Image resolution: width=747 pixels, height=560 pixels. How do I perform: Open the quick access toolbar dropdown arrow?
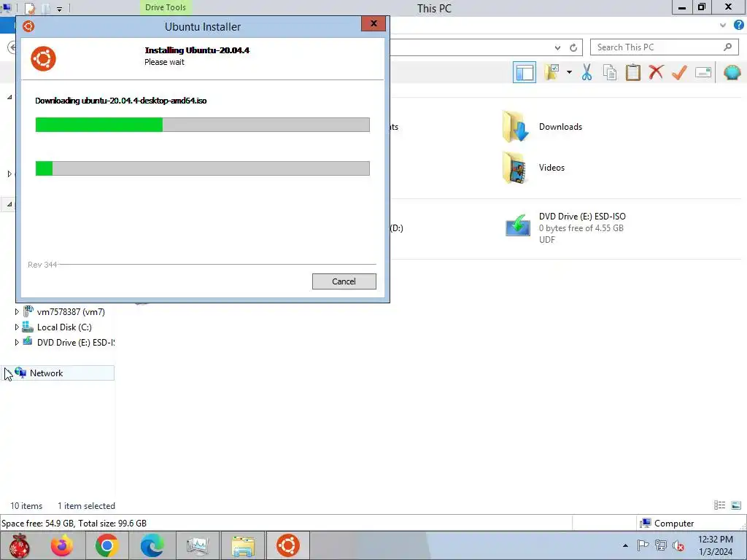(x=59, y=9)
